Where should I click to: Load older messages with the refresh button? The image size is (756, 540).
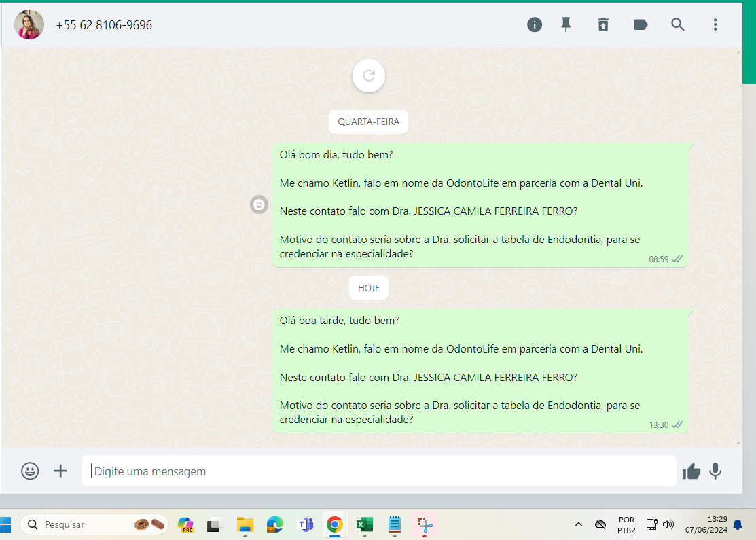point(369,75)
